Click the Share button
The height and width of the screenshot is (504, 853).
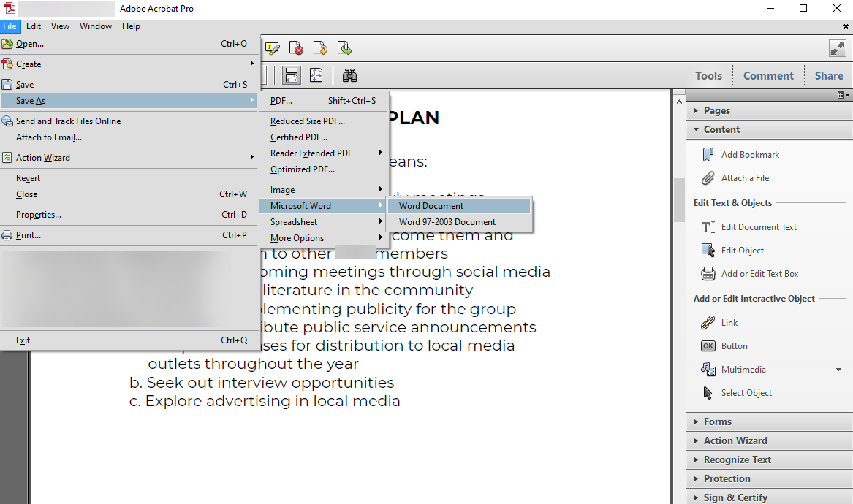click(x=828, y=75)
